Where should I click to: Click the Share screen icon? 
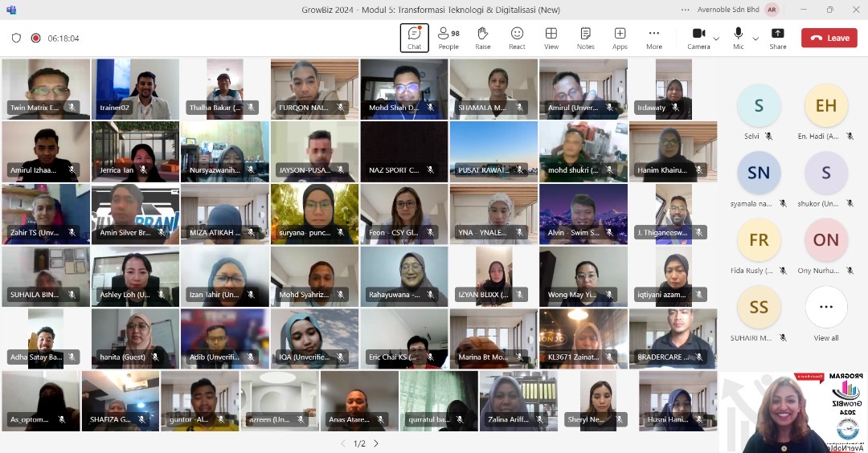777,38
